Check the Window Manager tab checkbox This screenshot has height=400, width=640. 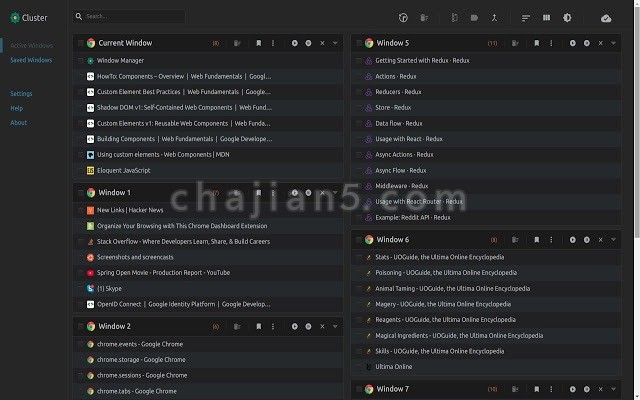coord(80,60)
